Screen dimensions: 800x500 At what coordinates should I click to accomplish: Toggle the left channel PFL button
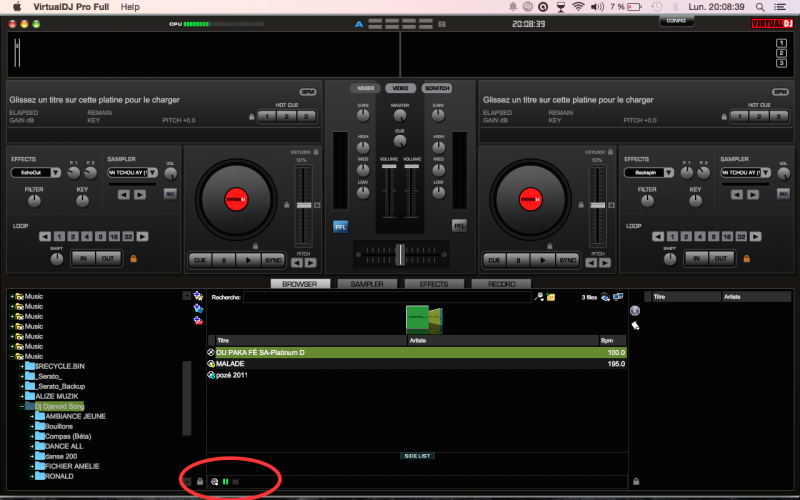point(340,226)
